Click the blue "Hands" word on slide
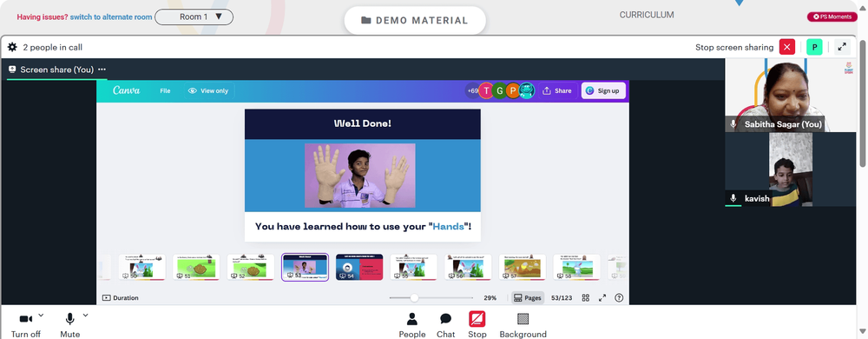Screen dimensions: 868x339 point(449,227)
